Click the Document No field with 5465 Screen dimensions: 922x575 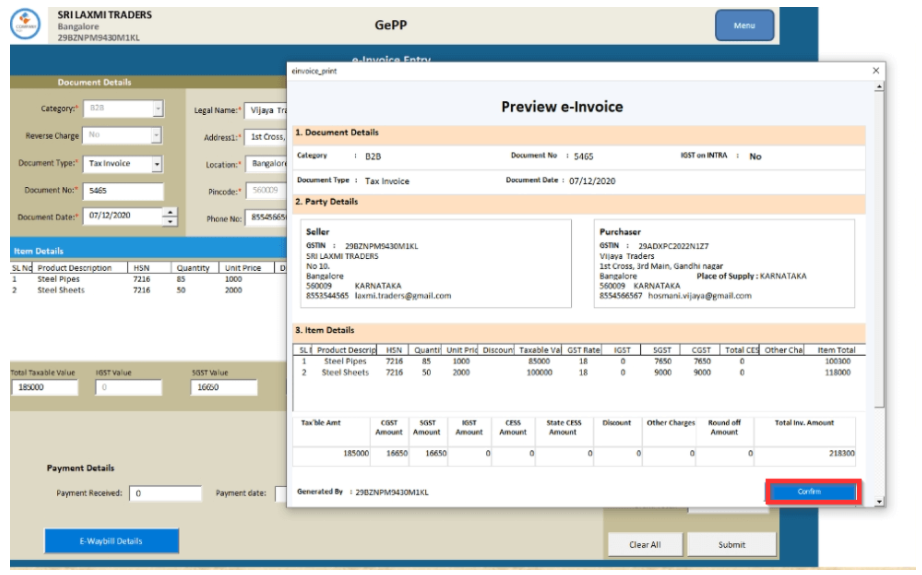123,191
